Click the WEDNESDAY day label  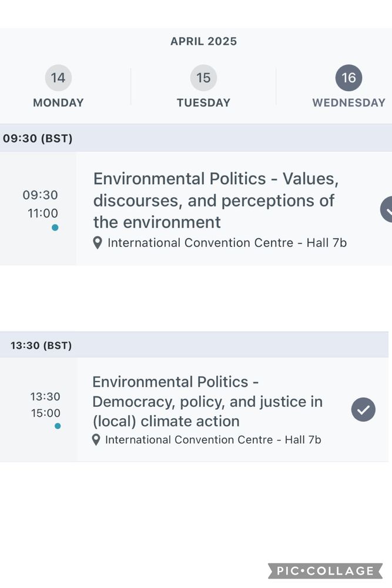click(x=349, y=102)
